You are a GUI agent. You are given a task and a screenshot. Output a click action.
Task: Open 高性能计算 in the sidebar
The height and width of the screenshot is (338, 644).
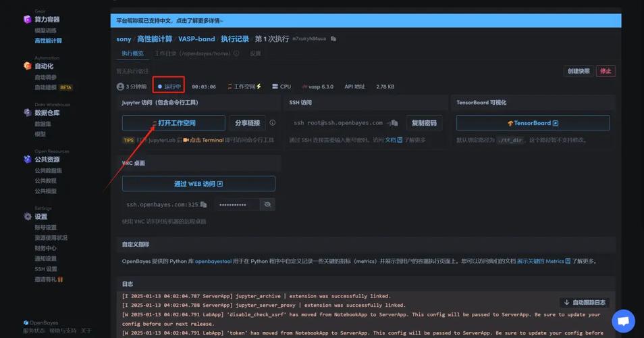pyautogui.click(x=49, y=41)
